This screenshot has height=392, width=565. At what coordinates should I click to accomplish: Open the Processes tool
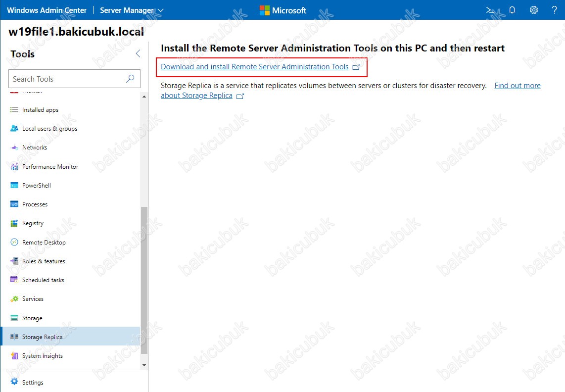click(71, 204)
